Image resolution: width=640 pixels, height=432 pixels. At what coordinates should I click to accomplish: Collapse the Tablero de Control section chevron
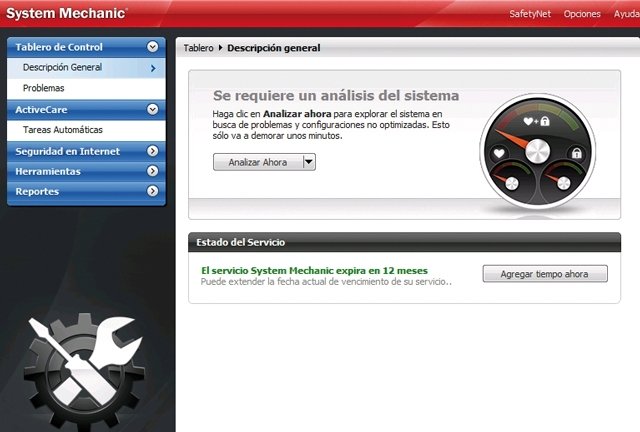153,47
